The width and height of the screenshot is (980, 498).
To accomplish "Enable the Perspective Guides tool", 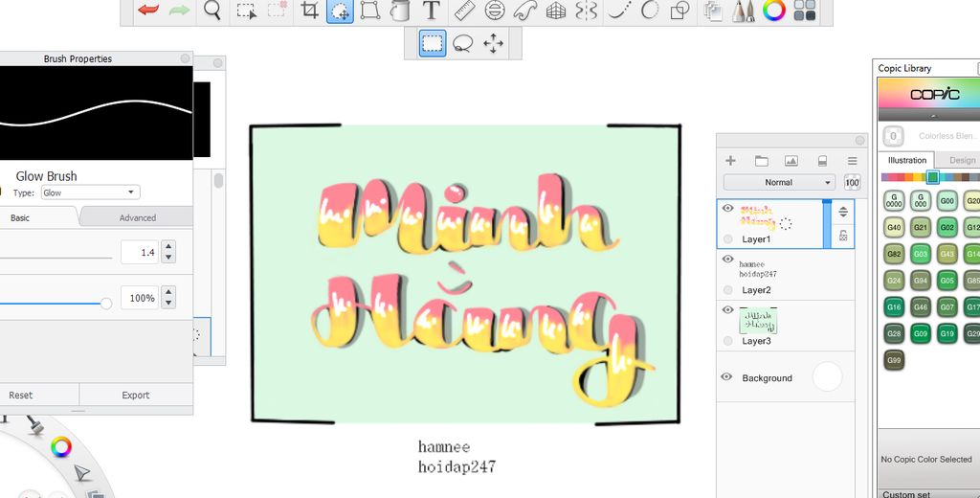I will click(x=556, y=10).
